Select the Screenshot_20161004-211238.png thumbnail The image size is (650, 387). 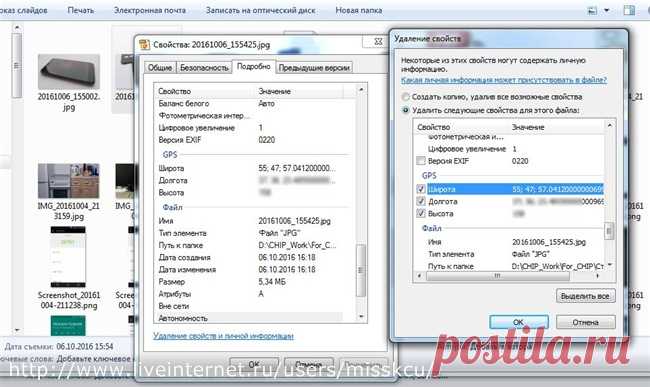click(x=68, y=257)
